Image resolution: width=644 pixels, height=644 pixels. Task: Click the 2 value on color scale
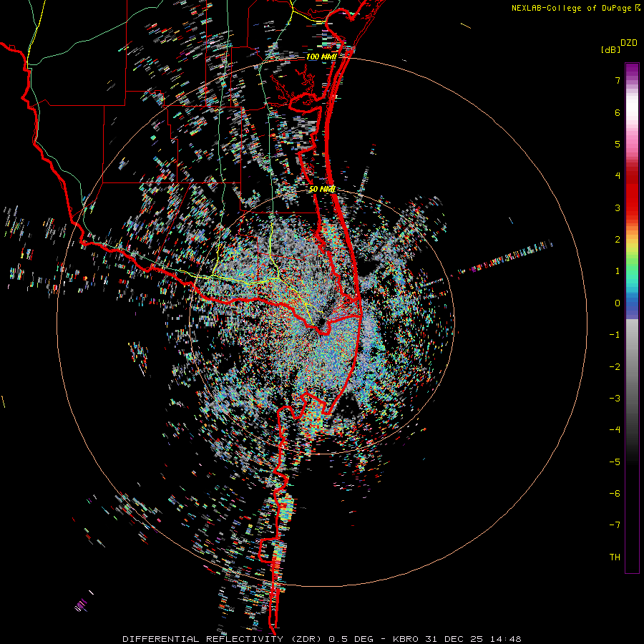tap(618, 240)
